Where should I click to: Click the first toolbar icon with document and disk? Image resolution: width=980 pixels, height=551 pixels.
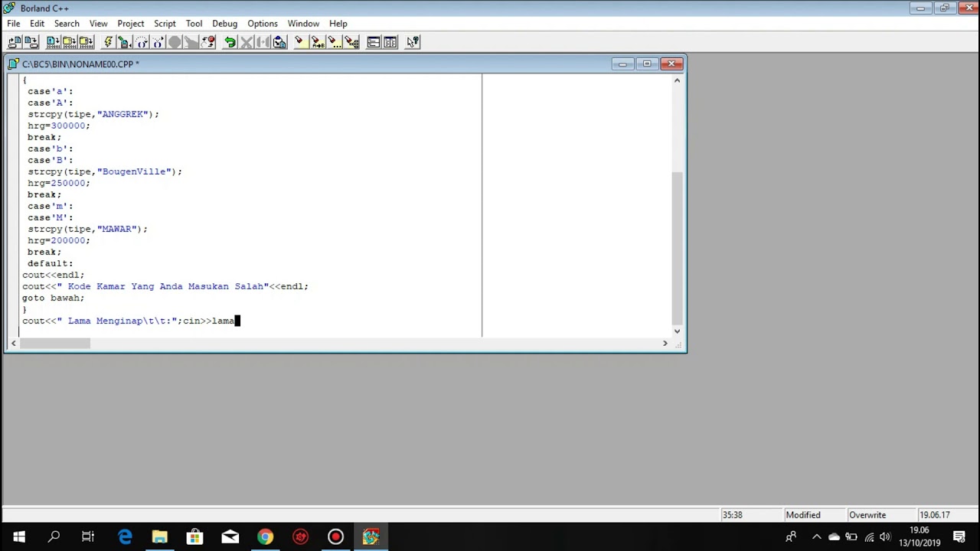[15, 42]
